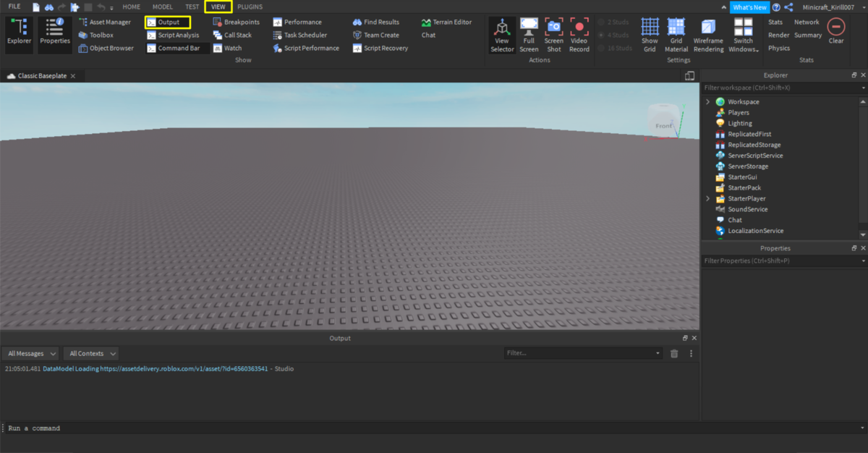The width and height of the screenshot is (868, 453).
Task: Select the 4 Studs radio option
Action: point(615,35)
